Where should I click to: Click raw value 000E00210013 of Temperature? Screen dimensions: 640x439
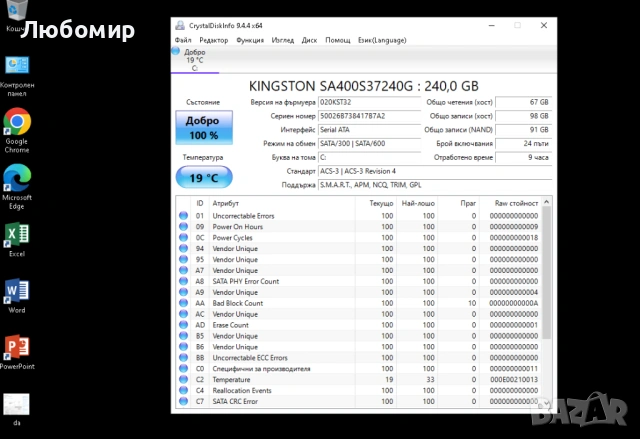point(514,379)
